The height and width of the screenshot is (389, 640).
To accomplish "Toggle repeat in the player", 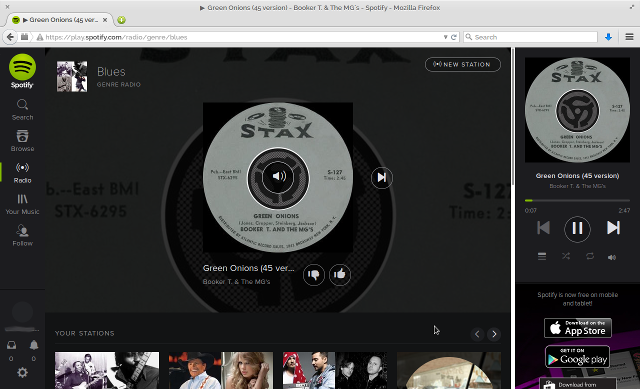I will coord(590,256).
